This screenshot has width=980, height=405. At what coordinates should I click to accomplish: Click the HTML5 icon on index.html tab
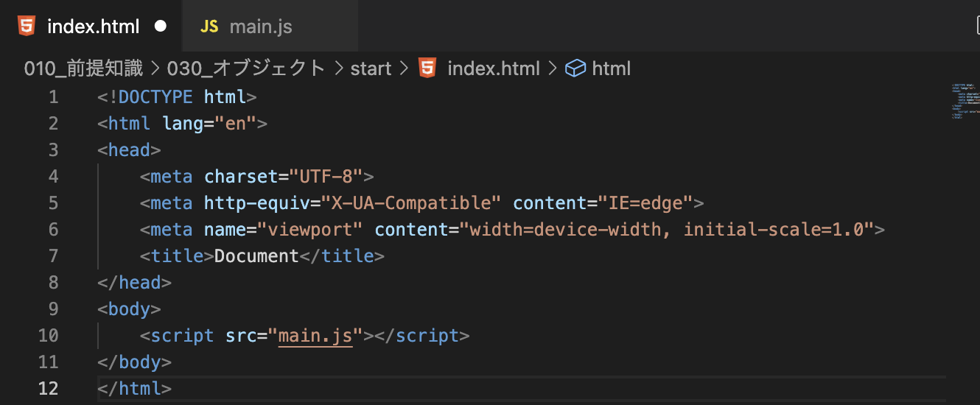pos(27,27)
